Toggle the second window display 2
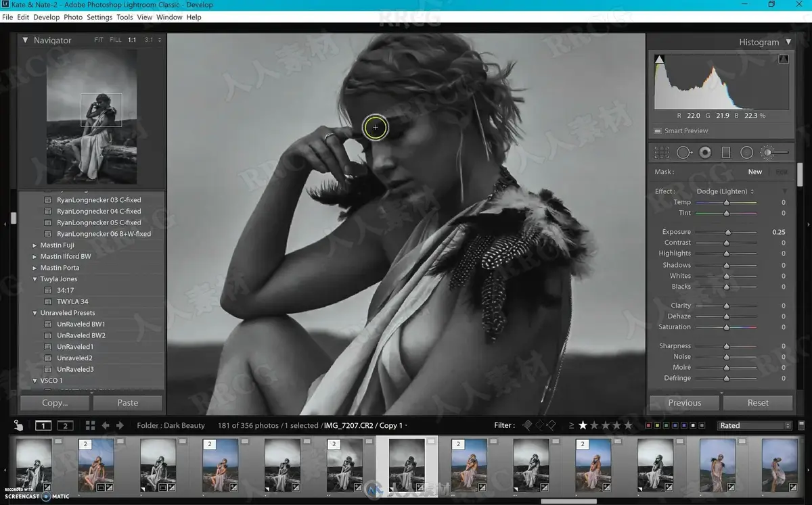Image resolution: width=812 pixels, height=505 pixels. pos(65,425)
